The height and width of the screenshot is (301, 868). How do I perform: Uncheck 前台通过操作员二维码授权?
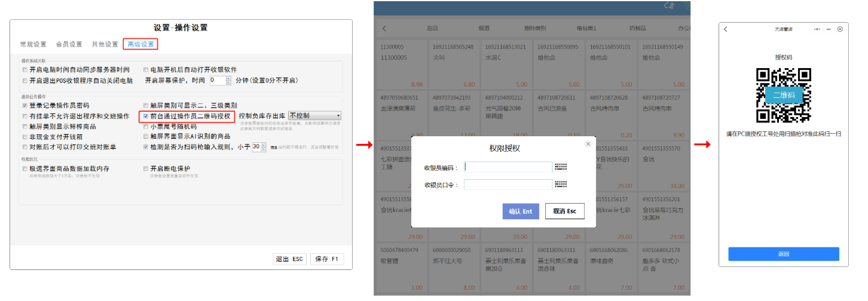point(146,116)
